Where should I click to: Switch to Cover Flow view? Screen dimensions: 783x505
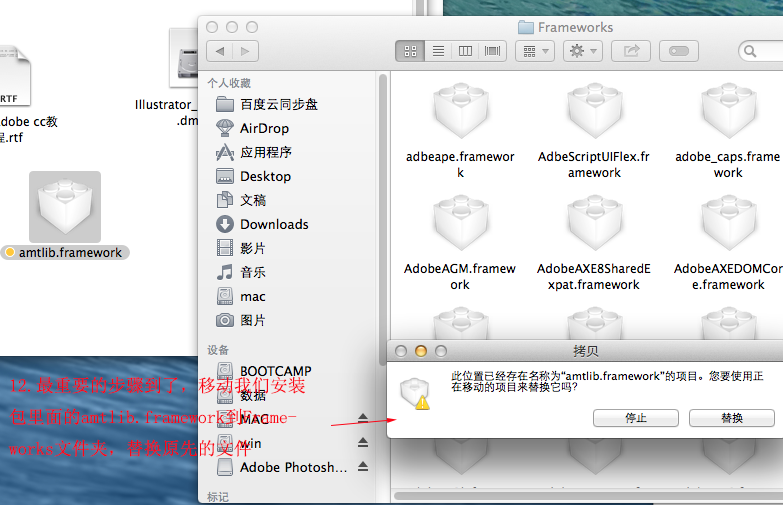pos(492,51)
